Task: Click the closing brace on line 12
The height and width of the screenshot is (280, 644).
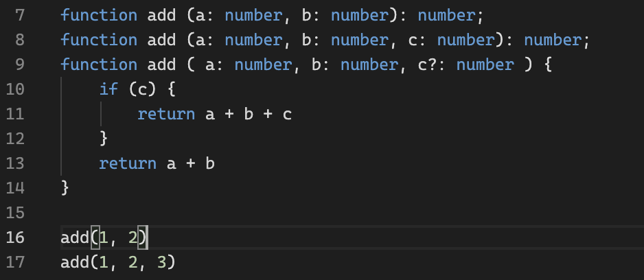Action: coord(104,139)
